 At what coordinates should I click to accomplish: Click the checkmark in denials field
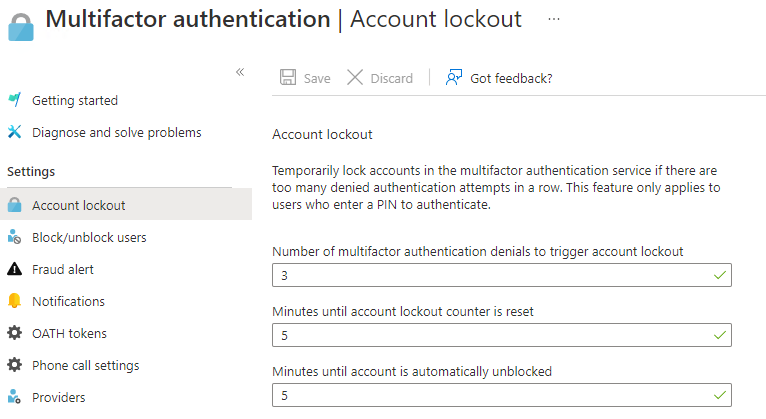[x=720, y=275]
